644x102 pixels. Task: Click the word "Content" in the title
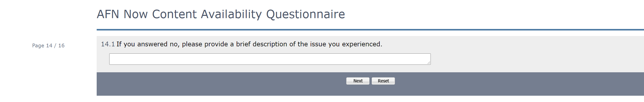click(x=174, y=14)
